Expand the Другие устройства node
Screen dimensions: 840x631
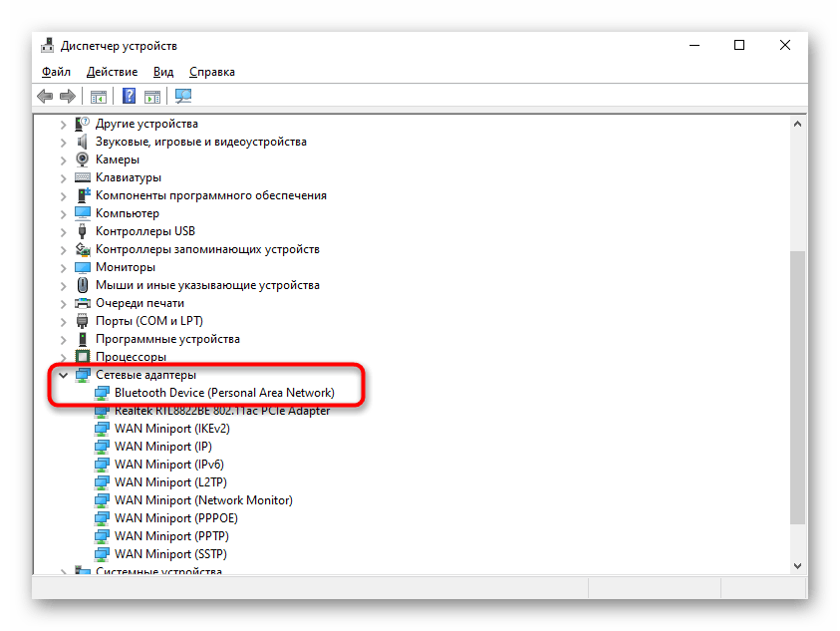[x=63, y=125]
